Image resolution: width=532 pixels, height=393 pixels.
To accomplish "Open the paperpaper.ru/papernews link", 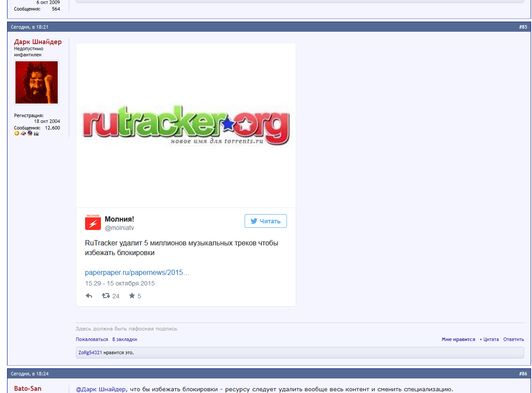I will (137, 273).
